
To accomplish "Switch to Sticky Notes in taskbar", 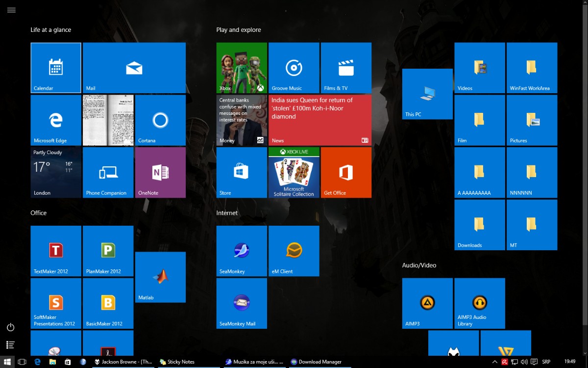I will click(176, 362).
